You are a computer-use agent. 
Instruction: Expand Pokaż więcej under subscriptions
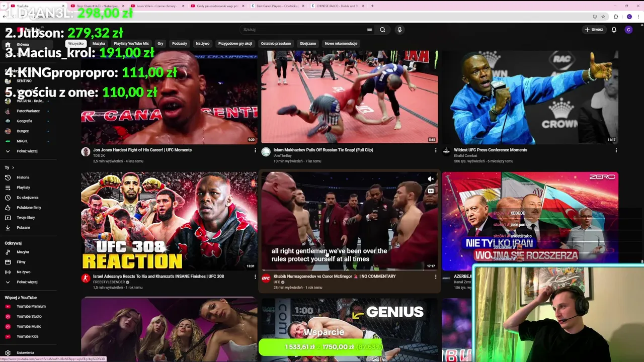(27, 151)
